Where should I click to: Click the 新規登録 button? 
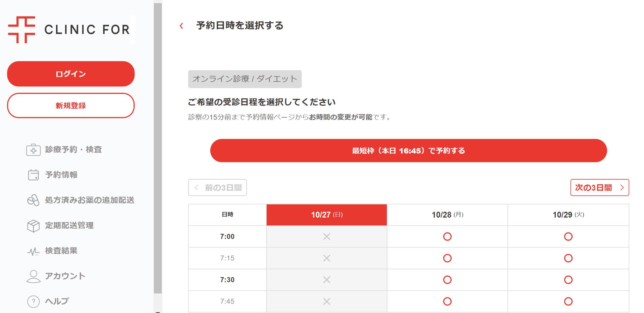(71, 105)
